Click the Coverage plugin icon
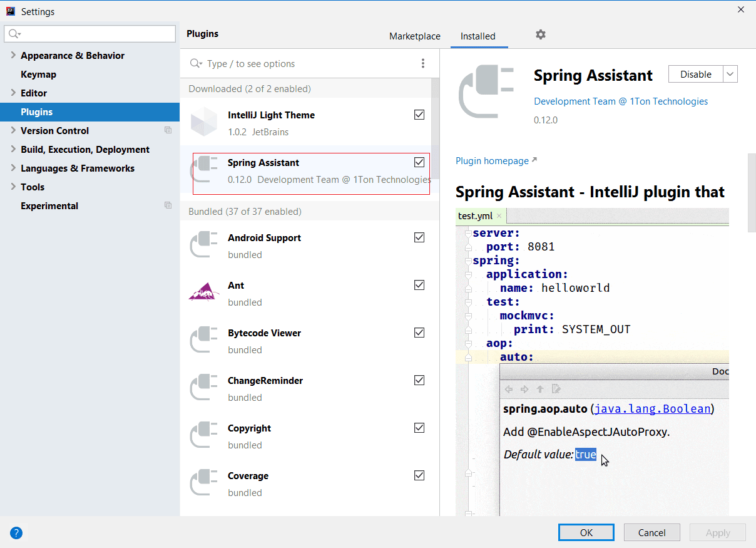Image resolution: width=756 pixels, height=548 pixels. click(204, 483)
